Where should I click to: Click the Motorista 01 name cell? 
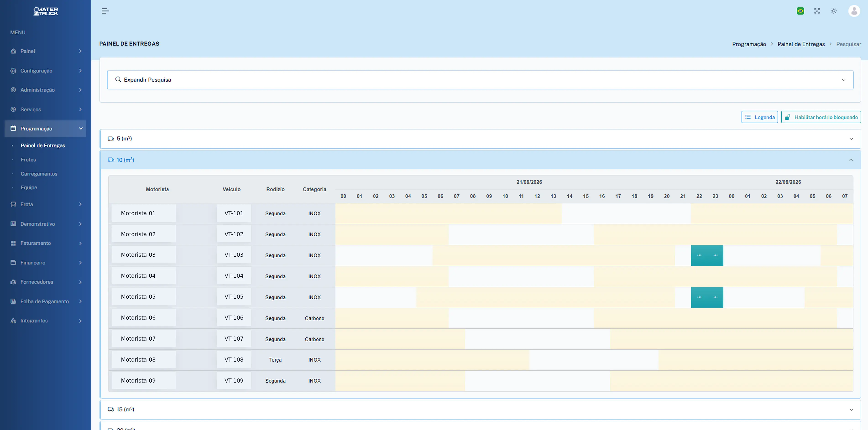pos(144,213)
